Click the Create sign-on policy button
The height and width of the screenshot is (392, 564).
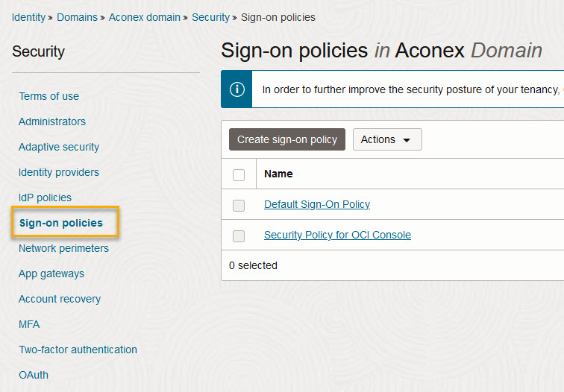pyautogui.click(x=287, y=139)
